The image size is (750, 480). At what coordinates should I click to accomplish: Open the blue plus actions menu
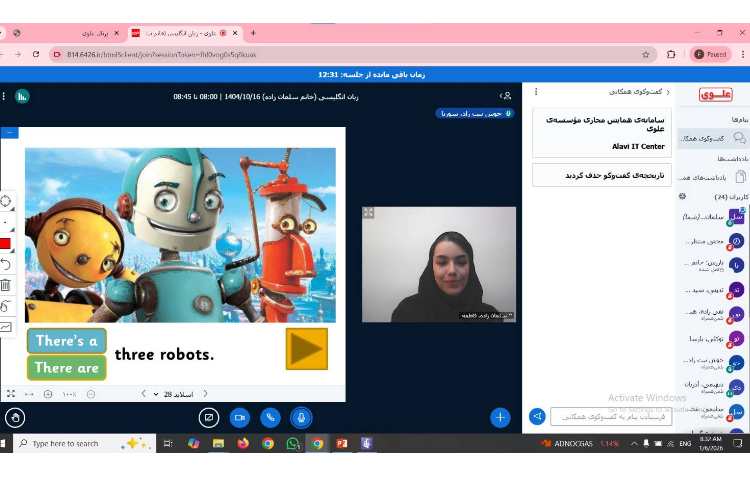(500, 417)
